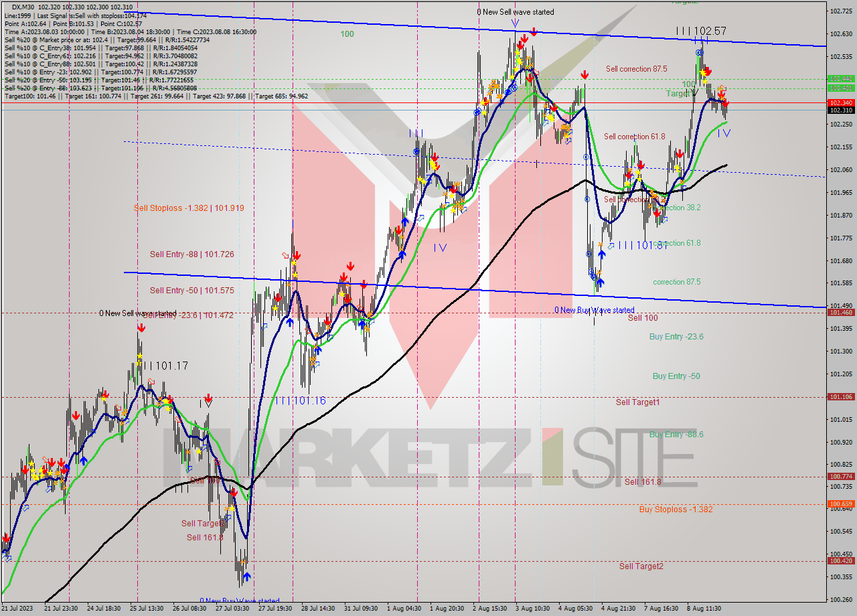Click the 'Sell Stoploss -1.382 | 101.919' label

tap(189, 208)
